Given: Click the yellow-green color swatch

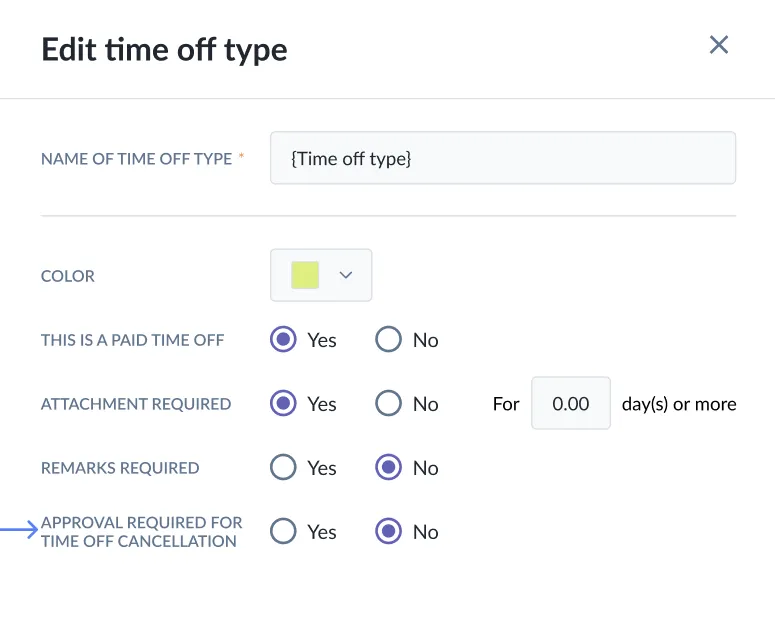Looking at the screenshot, I should pos(305,276).
